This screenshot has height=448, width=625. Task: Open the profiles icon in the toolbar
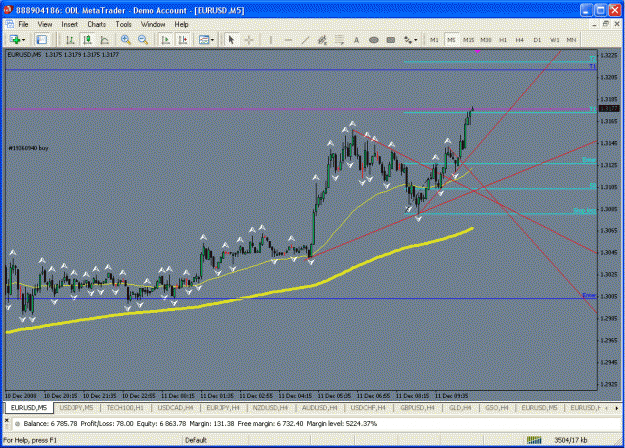pyautogui.click(x=41, y=39)
